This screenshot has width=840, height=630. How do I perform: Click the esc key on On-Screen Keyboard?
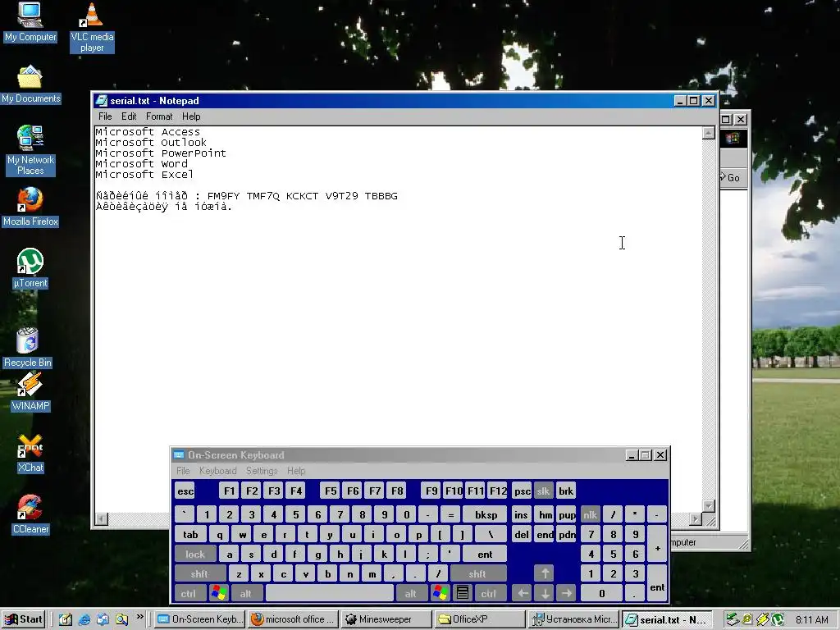click(185, 491)
